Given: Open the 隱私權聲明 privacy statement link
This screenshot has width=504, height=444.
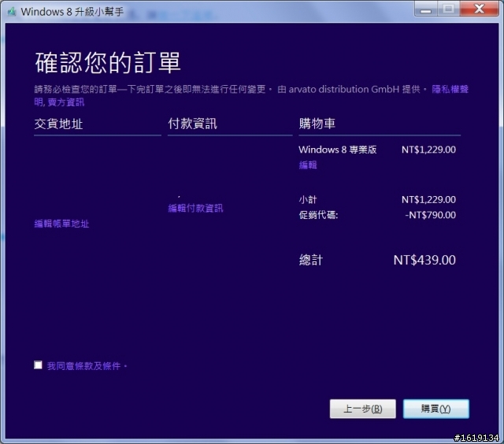Looking at the screenshot, I should 450,89.
